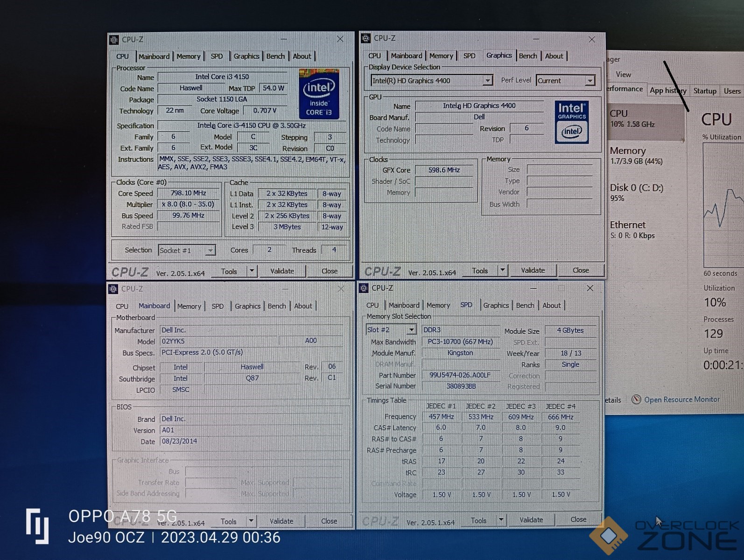The width and height of the screenshot is (744, 560).
Task: Close the CPU-Z SPD tab window
Action: point(590,288)
